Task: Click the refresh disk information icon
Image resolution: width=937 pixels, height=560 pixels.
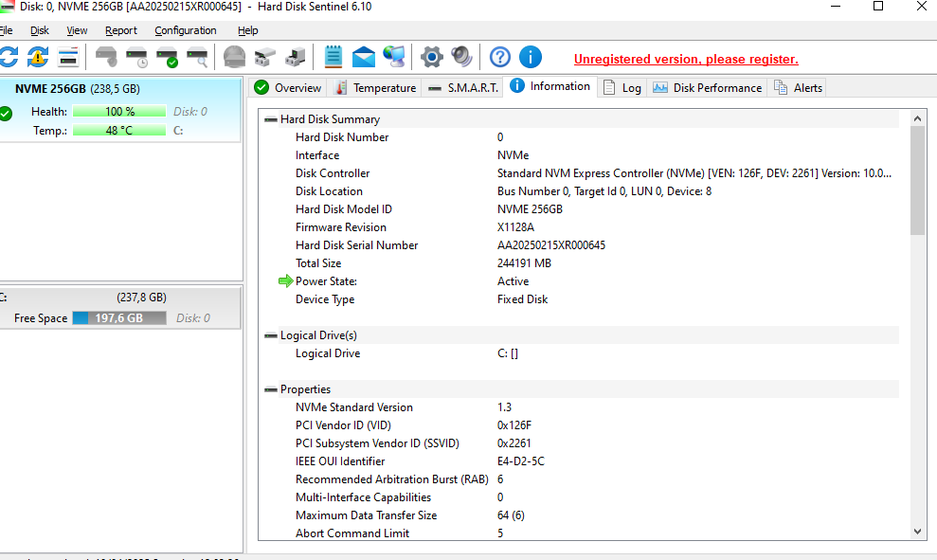Action: [8, 57]
